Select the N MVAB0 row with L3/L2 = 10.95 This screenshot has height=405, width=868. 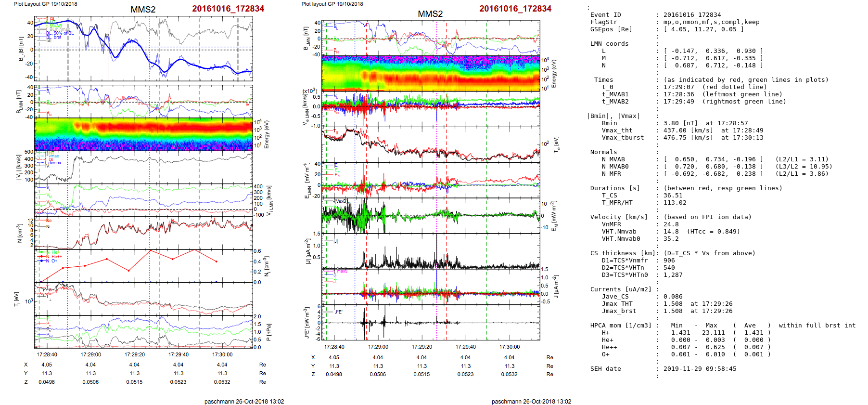coord(717,167)
